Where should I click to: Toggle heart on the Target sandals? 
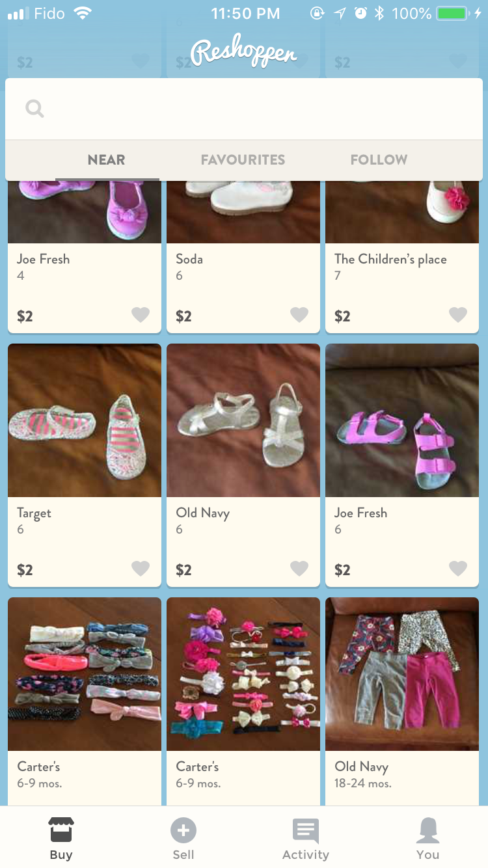[x=141, y=569]
